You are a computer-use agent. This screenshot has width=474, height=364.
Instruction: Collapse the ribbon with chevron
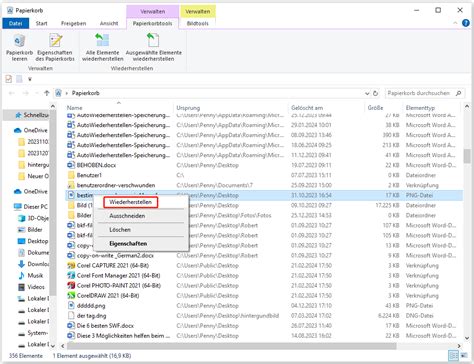(455, 23)
